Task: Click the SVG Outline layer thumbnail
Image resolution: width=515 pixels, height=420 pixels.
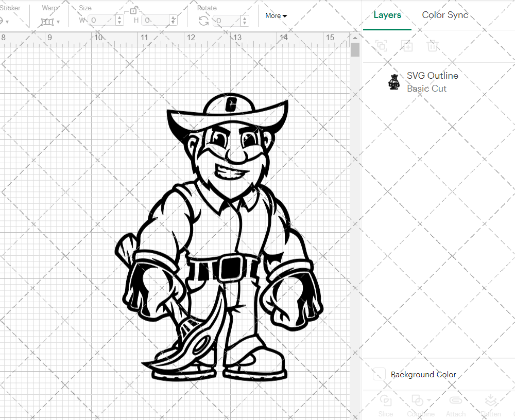Action: [394, 82]
